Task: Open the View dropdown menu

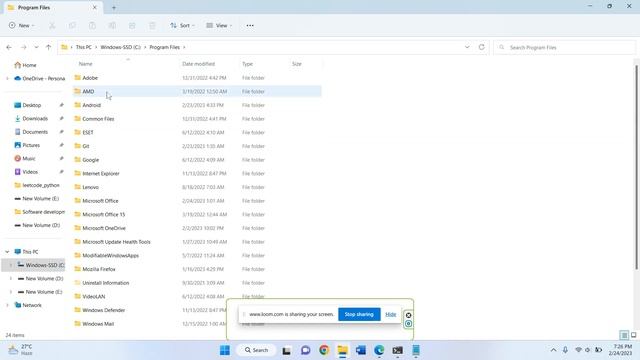Action: point(219,25)
